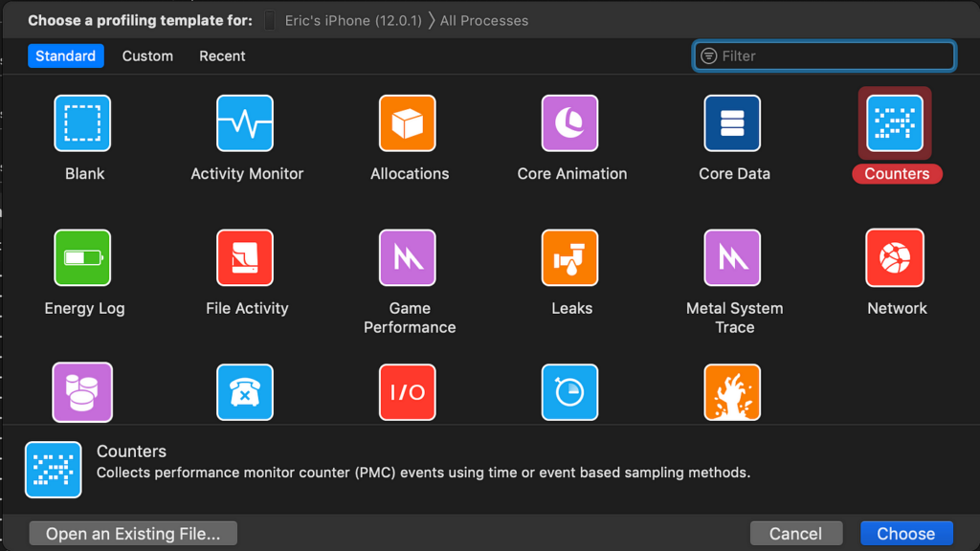Click the highlighted Counters template icon
980x551 pixels.
[895, 123]
